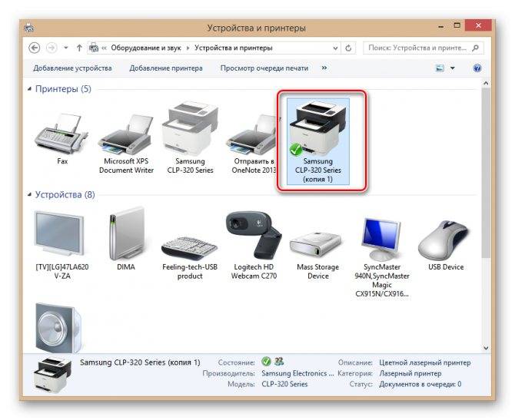Select the Mass Storage Device icon
This screenshot has width=515, height=420.
point(316,245)
